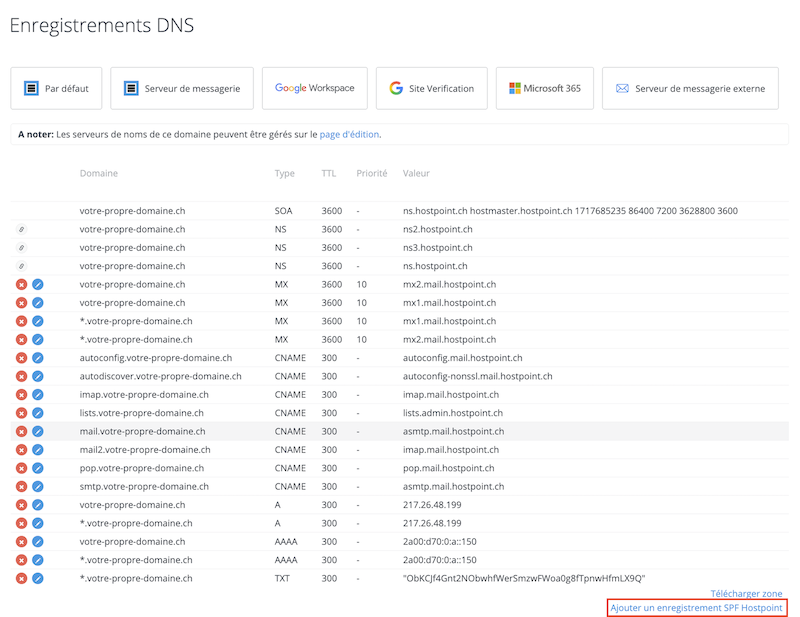Delete the wildcard MX record for mx2.mail.hostpoint.ch

click(21, 339)
